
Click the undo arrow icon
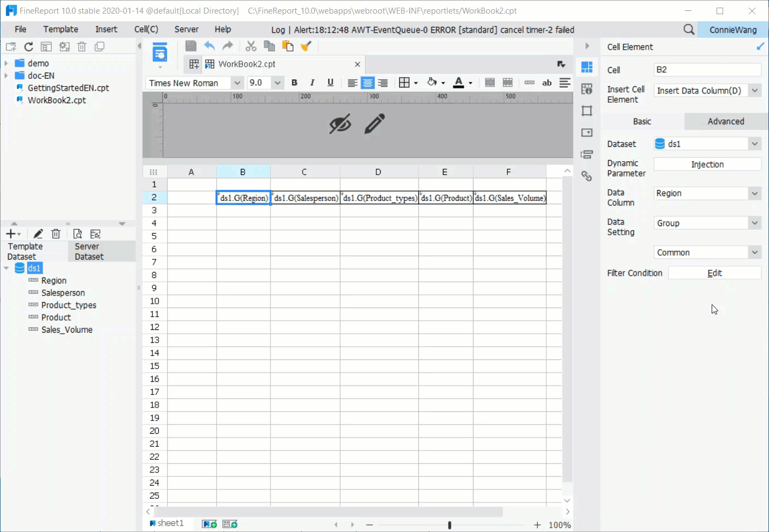pos(209,46)
